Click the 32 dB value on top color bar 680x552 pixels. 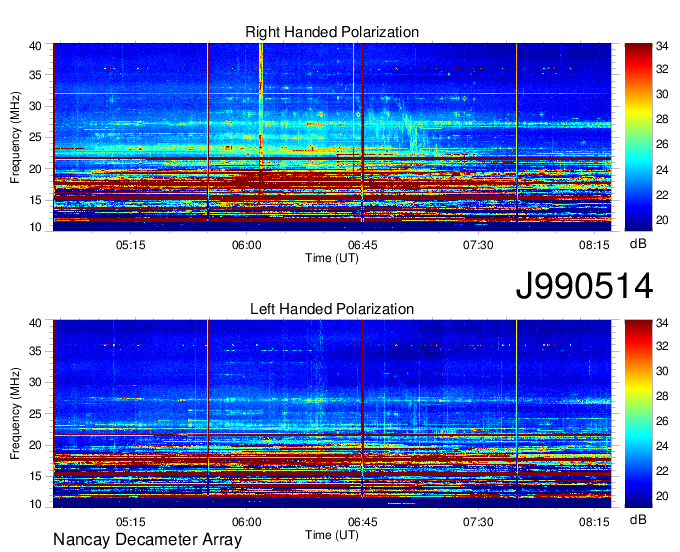click(662, 69)
